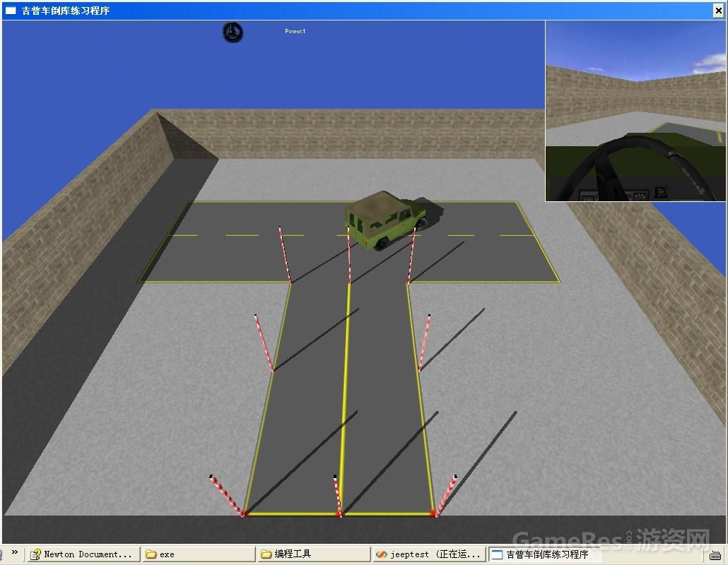Click the green jeep in the scene

(384, 219)
